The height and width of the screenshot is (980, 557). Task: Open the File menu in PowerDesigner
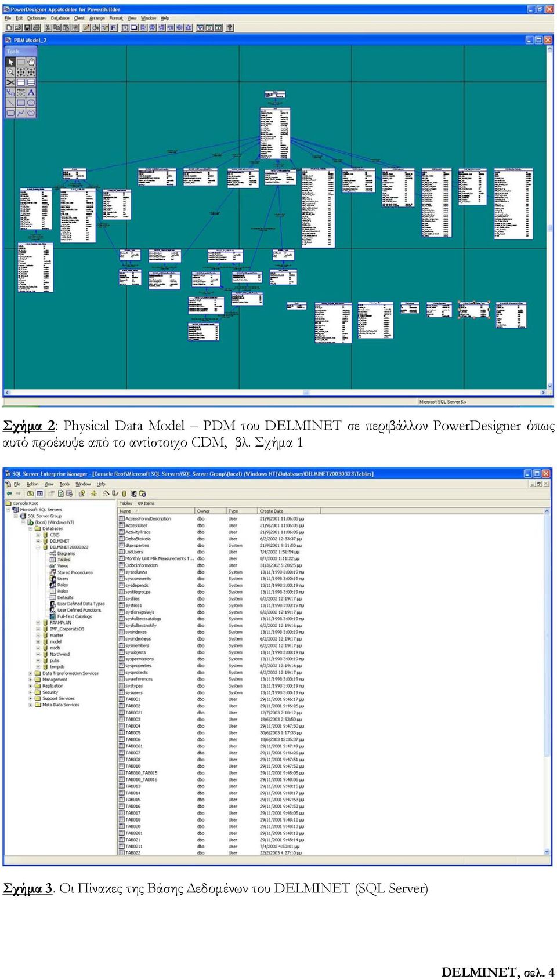point(8,18)
